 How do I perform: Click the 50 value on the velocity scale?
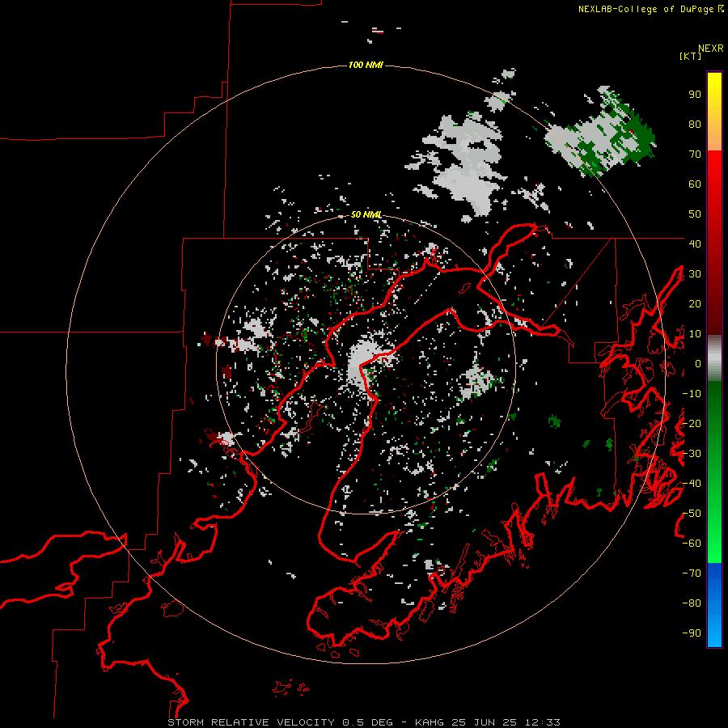coord(695,214)
